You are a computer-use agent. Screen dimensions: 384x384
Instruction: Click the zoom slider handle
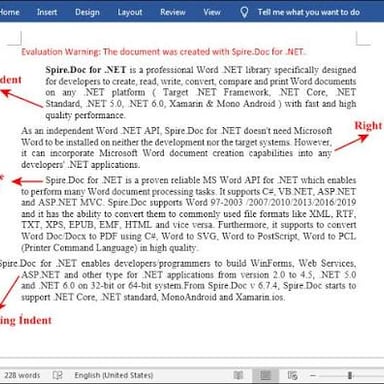click(x=350, y=376)
